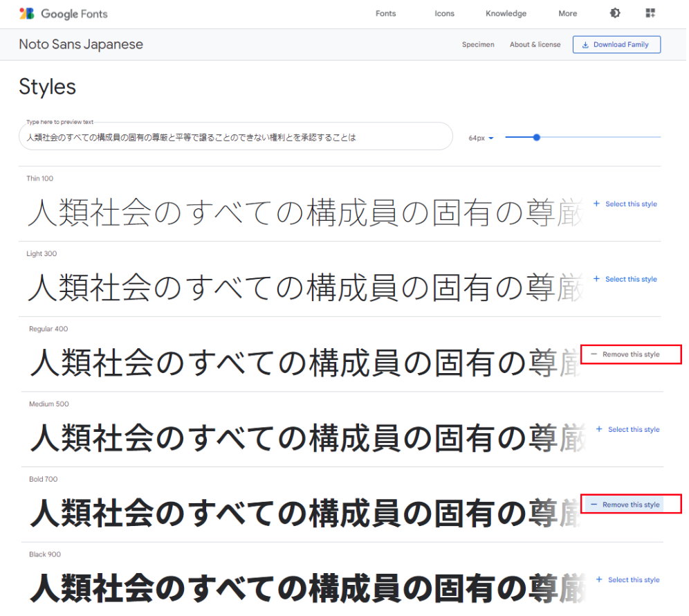Remove the Regular 400 style

[625, 354]
